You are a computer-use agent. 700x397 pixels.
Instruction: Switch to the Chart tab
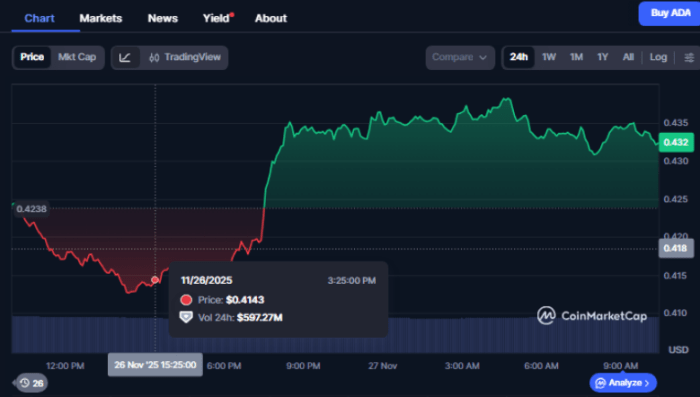[x=39, y=18]
